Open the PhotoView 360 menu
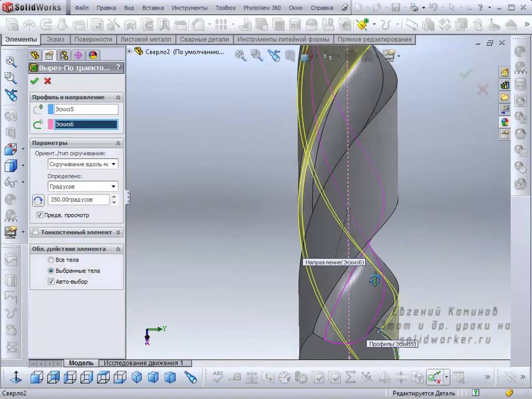532x399 pixels. coord(262,7)
